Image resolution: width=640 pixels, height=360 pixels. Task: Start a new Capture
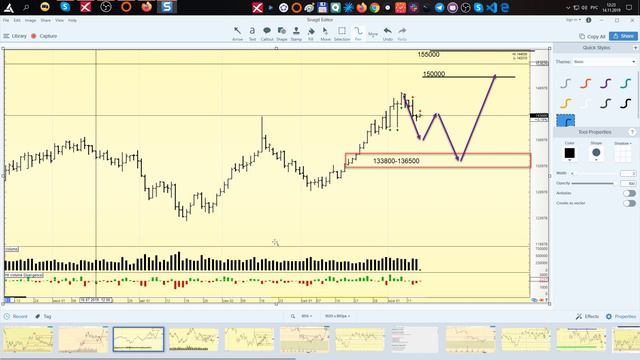pos(44,36)
